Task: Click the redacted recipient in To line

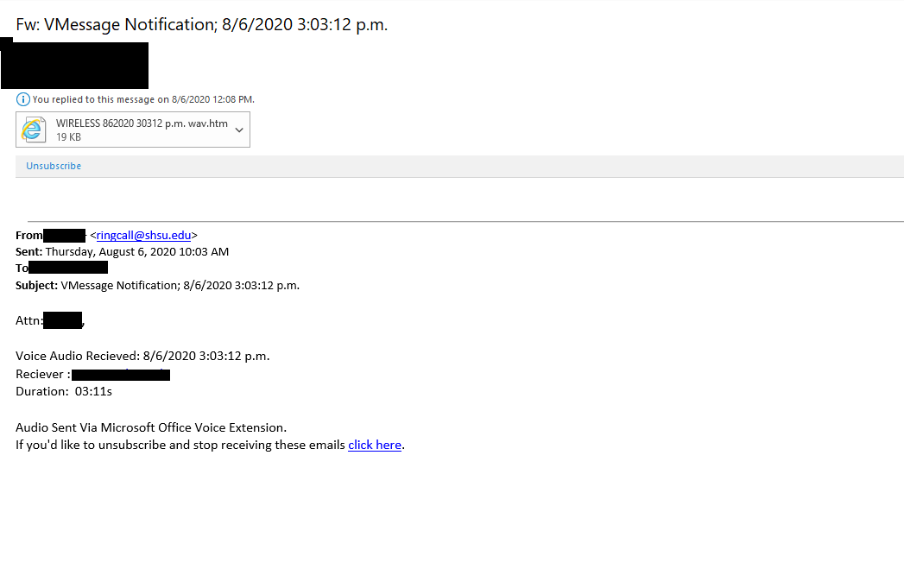Action: click(x=68, y=268)
